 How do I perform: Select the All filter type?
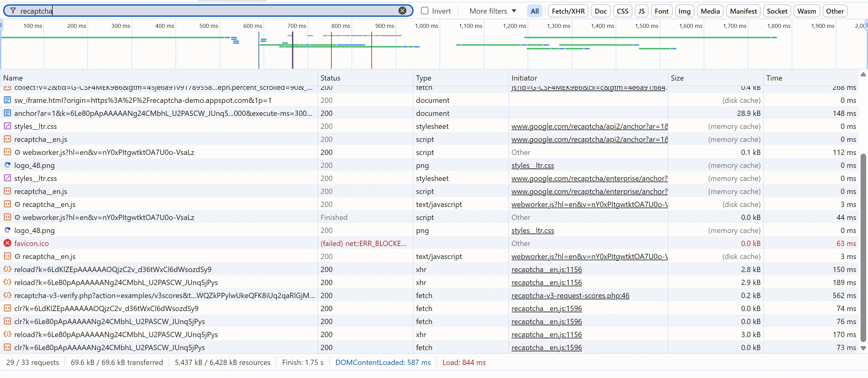[x=534, y=11]
